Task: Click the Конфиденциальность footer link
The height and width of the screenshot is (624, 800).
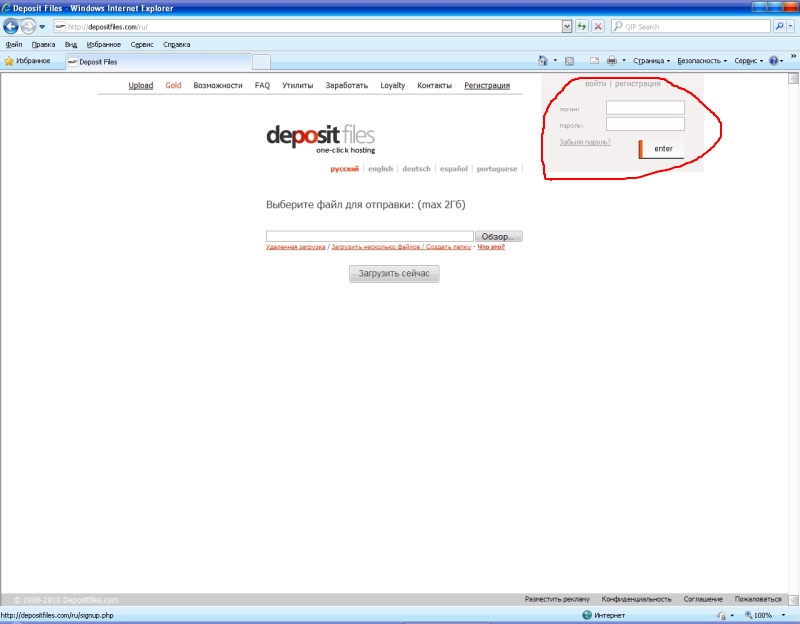Action: coord(636,599)
